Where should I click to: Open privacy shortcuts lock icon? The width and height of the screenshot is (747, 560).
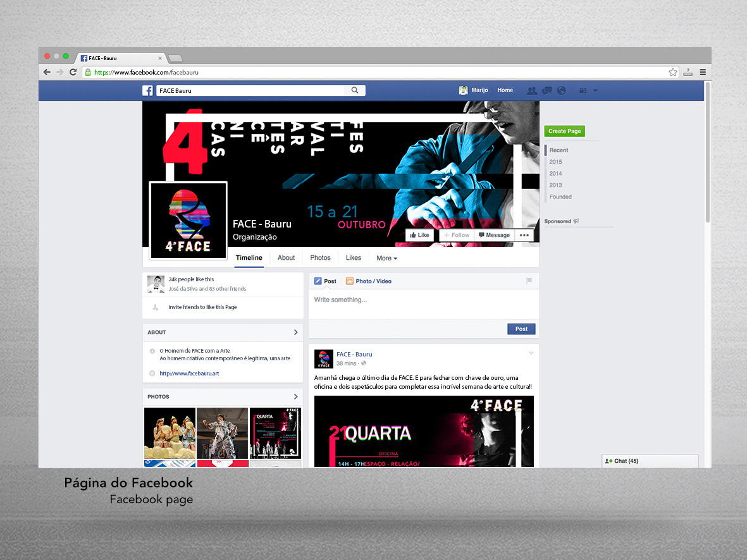[583, 90]
